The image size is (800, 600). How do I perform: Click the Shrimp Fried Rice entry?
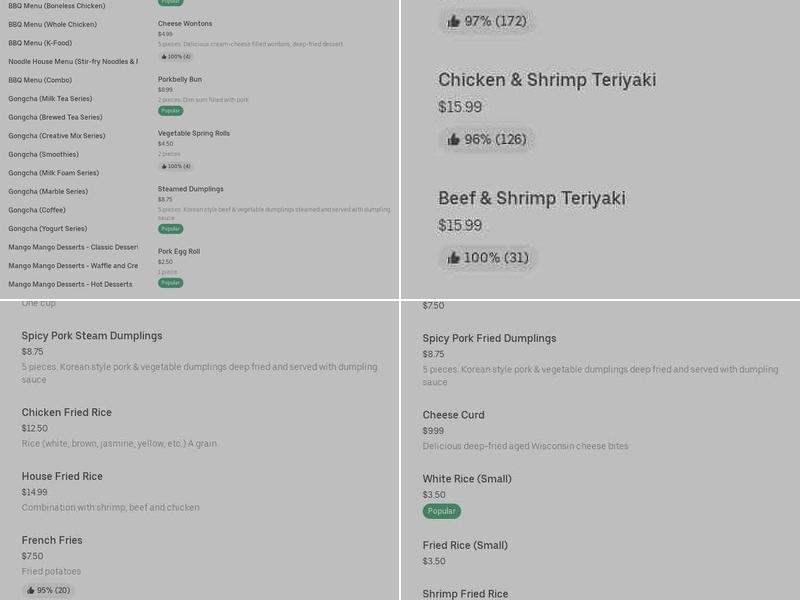tap(467, 593)
